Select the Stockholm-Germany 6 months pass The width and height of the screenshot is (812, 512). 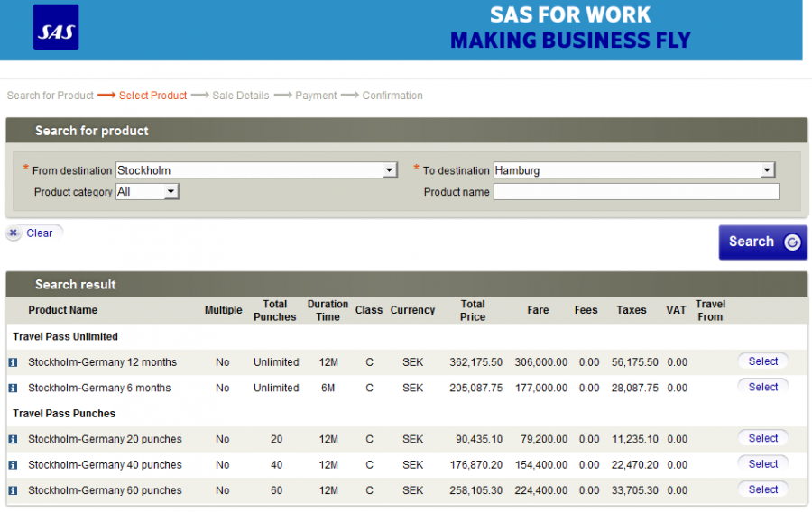pos(762,387)
